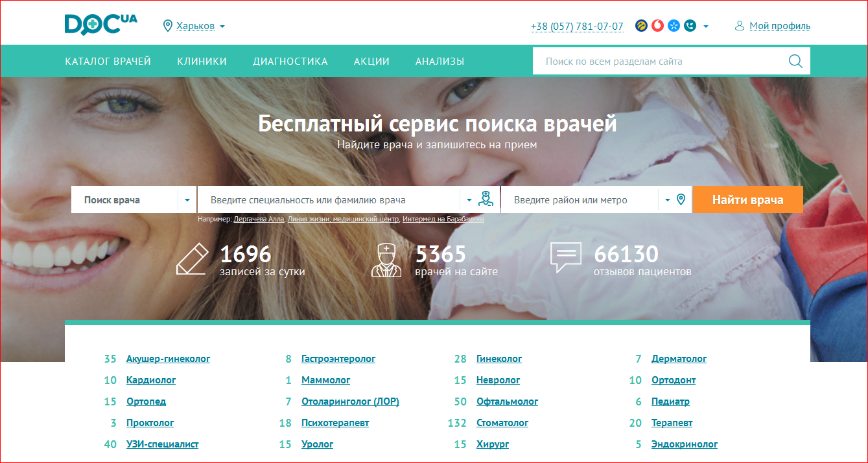Click the map pin icon in district field
This screenshot has height=463, width=868.
[x=681, y=199]
